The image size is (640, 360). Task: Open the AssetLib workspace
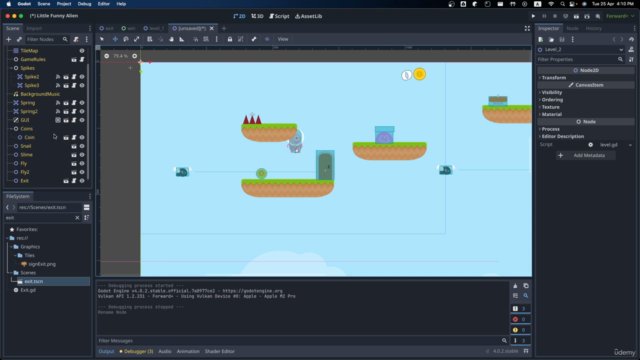[x=309, y=16]
